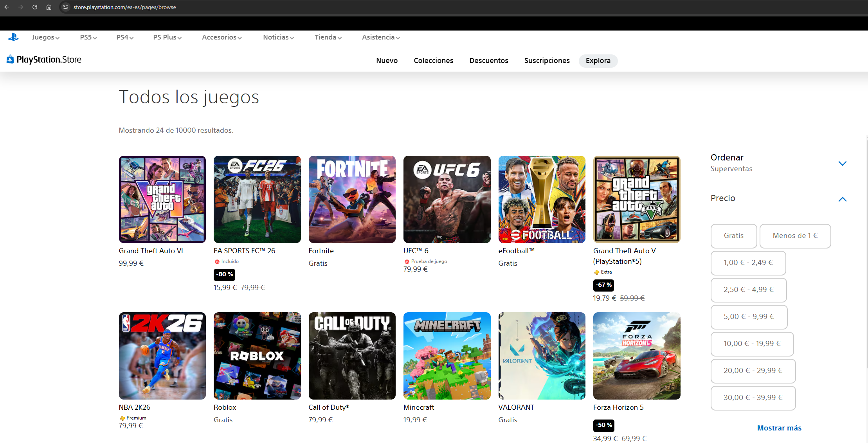
Task: Open the UFC 6 game cover
Action: pyautogui.click(x=447, y=199)
